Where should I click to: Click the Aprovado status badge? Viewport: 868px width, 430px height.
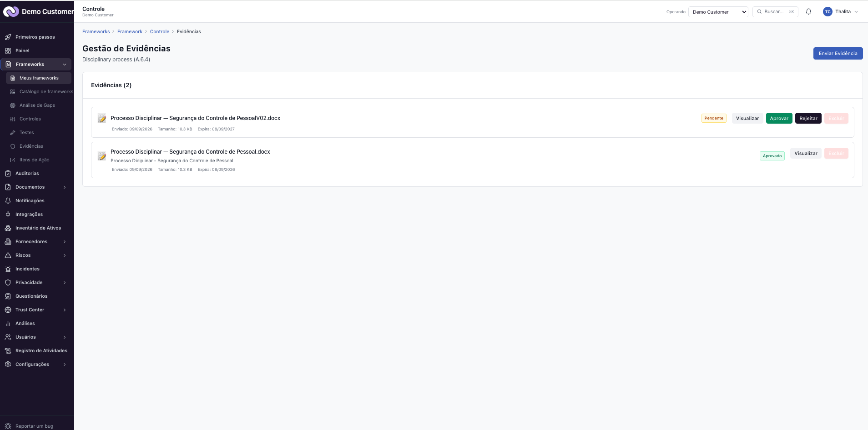click(772, 156)
